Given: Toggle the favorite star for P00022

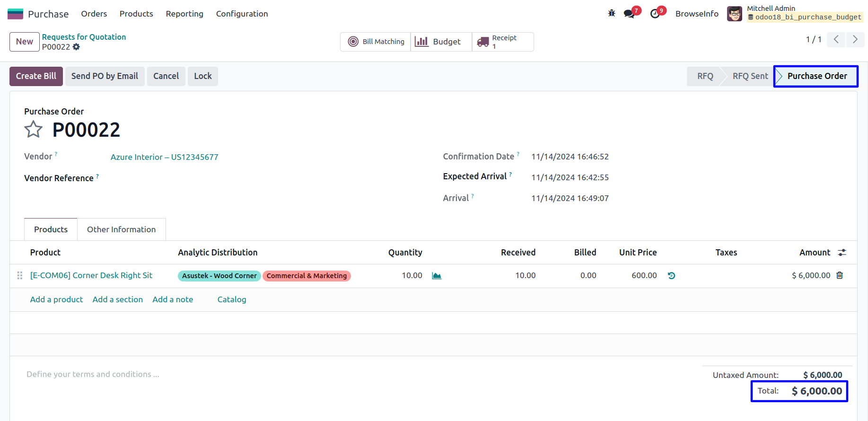Looking at the screenshot, I should 33,129.
